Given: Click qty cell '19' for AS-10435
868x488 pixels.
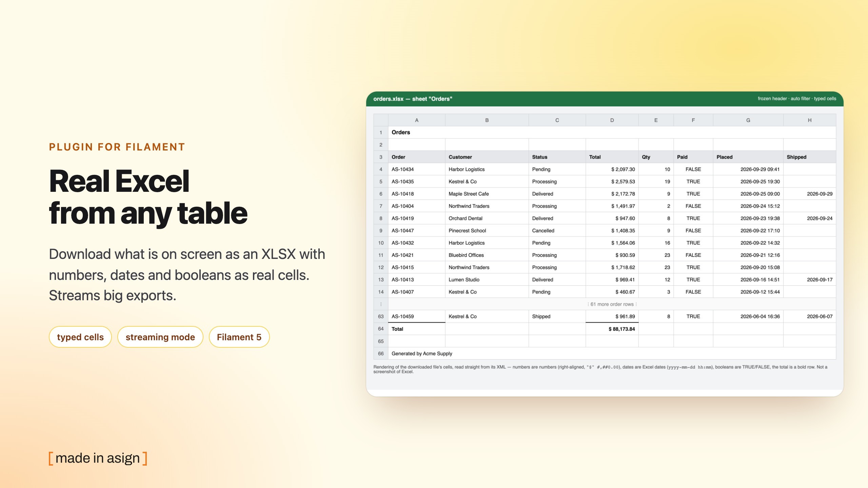Looking at the screenshot, I should (x=656, y=181).
